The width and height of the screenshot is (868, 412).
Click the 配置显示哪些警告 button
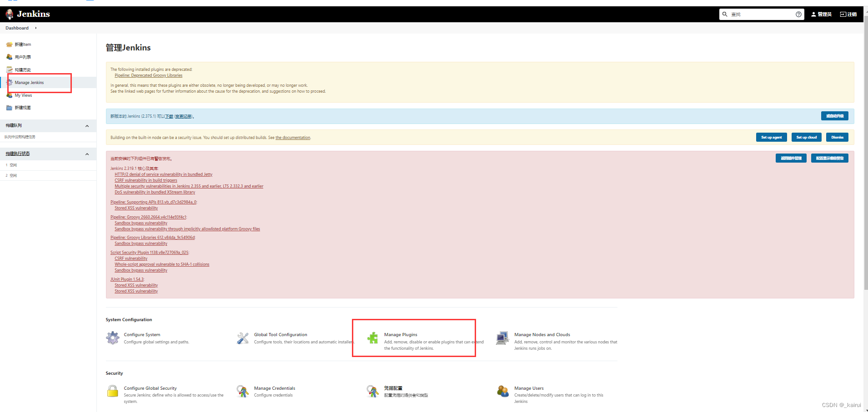click(829, 158)
